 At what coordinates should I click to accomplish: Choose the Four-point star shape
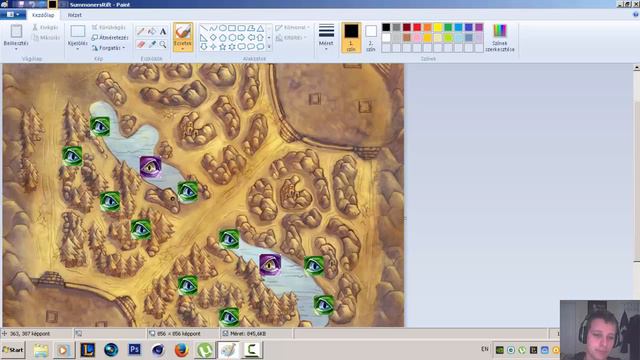(213, 47)
